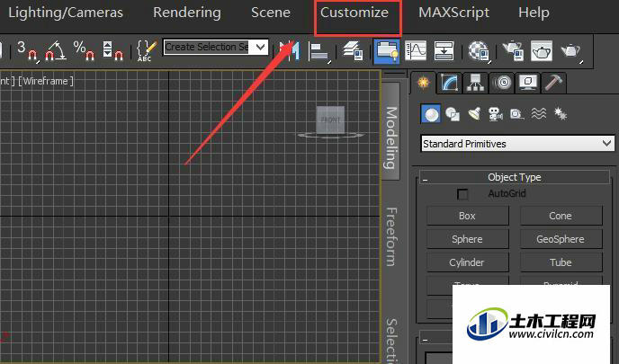The width and height of the screenshot is (619, 364).
Task: Click the Tube primitive button
Action: click(561, 262)
